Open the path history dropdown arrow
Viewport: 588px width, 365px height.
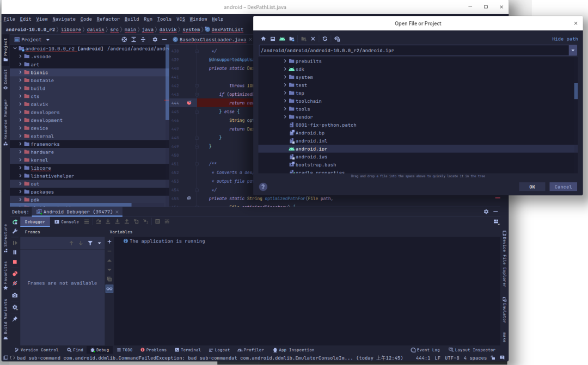(x=573, y=51)
